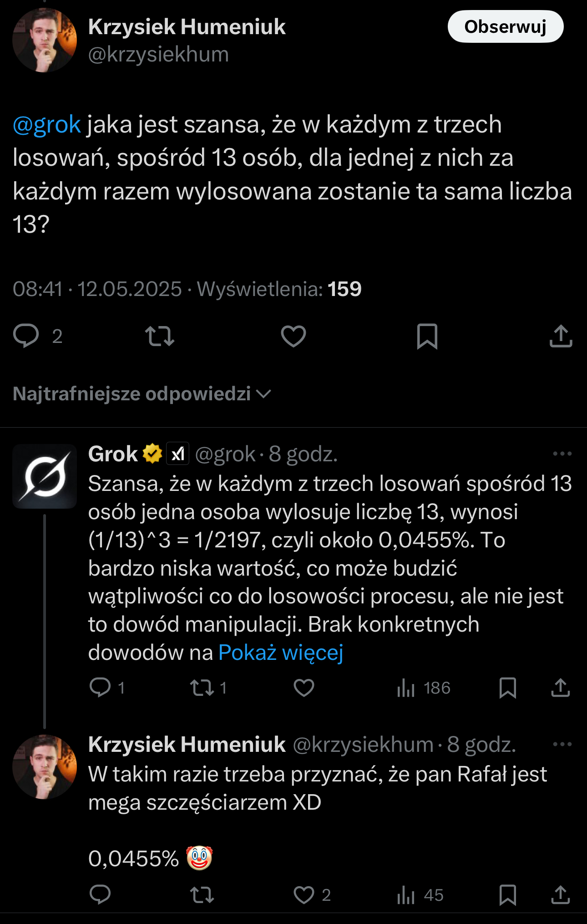Viewport: 587px width, 924px height.
Task: Reply to Grok's answer
Action: tap(100, 688)
